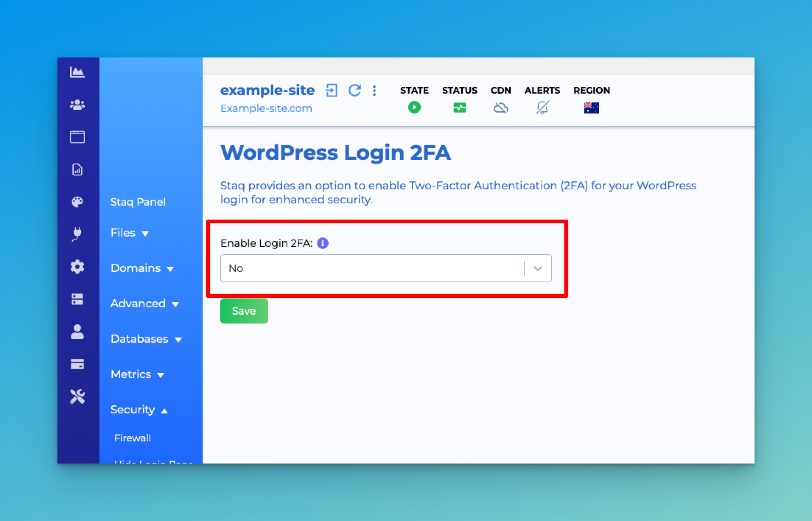Click the STATE column label
This screenshot has height=521, width=812.
tap(414, 90)
